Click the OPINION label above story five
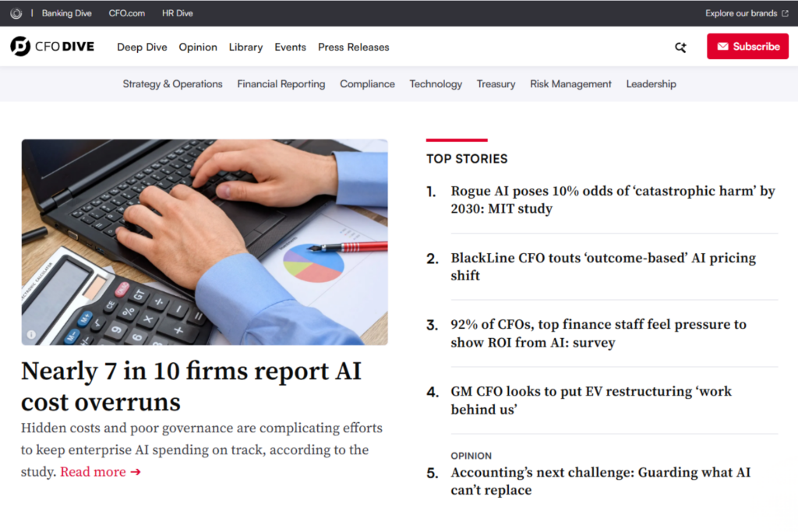The image size is (798, 532). 471,456
